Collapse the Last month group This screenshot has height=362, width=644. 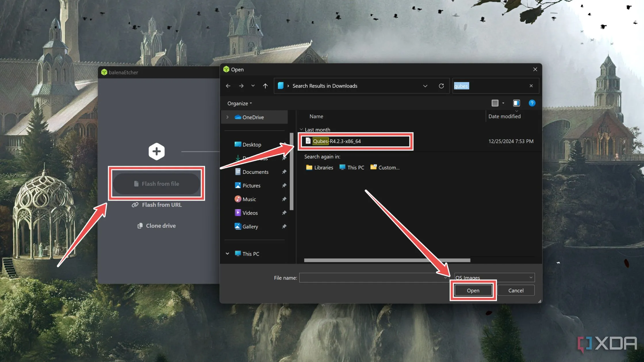coord(301,130)
